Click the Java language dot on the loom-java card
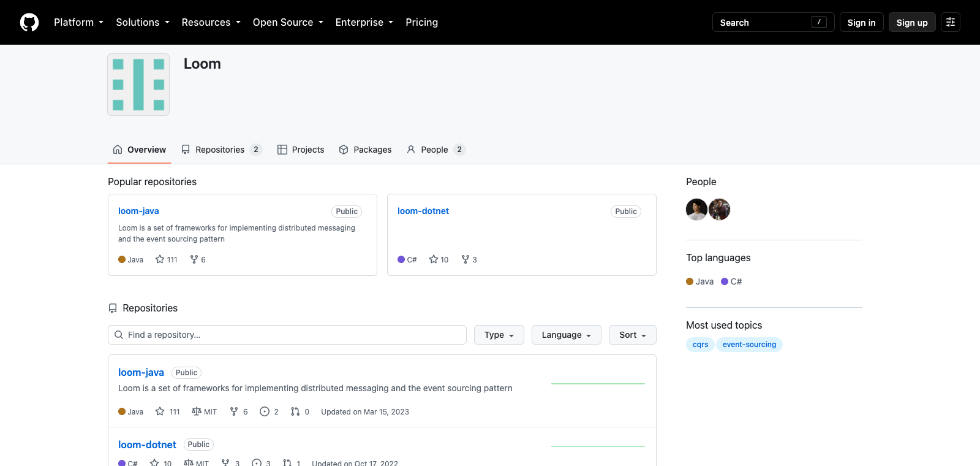This screenshot has width=980, height=466. (x=122, y=259)
